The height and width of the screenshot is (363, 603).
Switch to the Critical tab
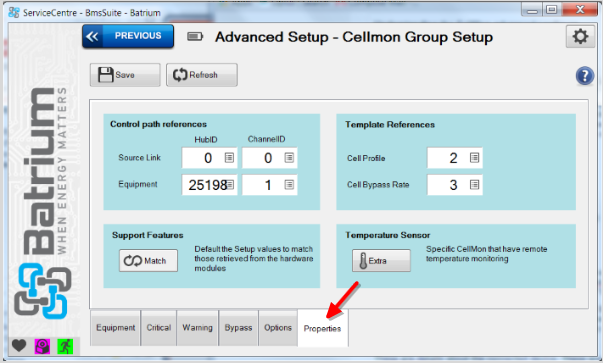159,328
